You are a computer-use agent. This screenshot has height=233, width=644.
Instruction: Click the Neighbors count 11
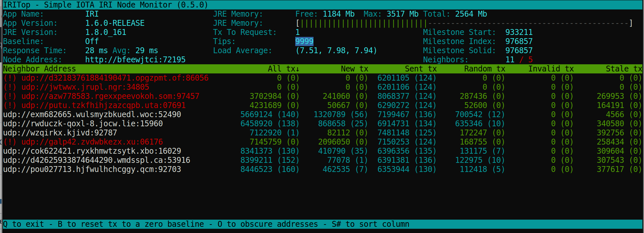[x=510, y=60]
